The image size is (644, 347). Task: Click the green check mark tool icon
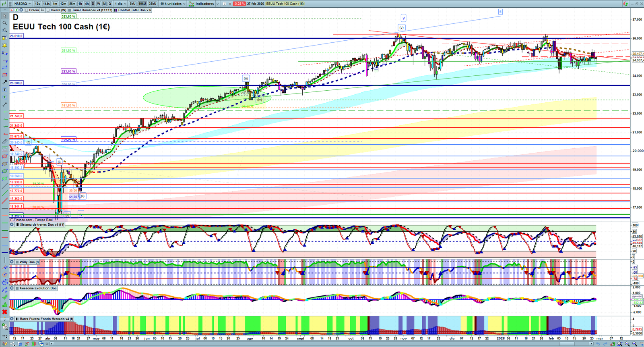point(4,297)
